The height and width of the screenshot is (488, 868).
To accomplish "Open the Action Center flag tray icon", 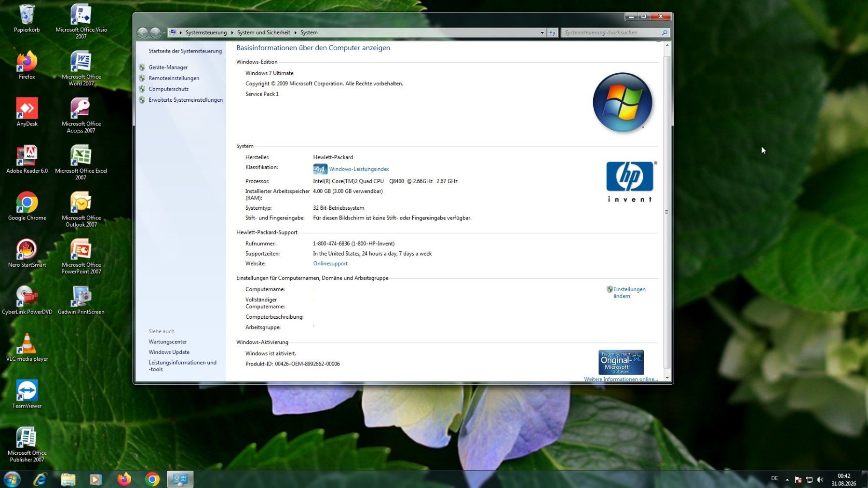I will [x=798, y=479].
